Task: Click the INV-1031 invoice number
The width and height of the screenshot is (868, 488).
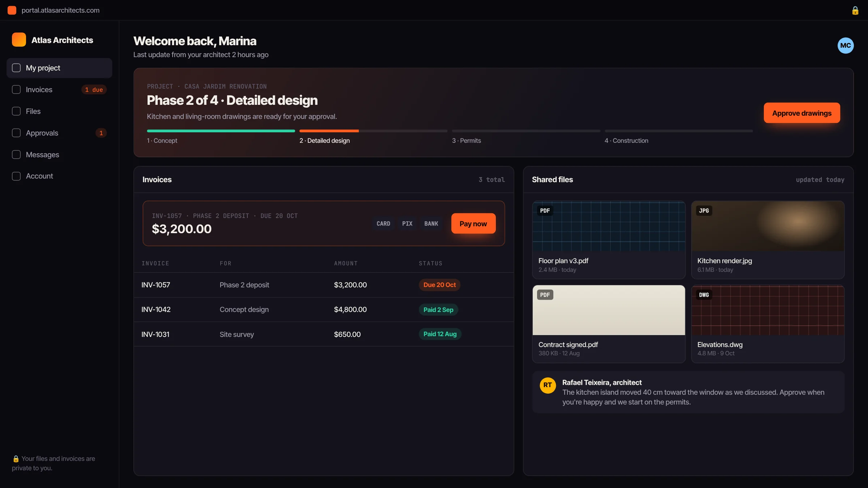Action: pyautogui.click(x=156, y=334)
